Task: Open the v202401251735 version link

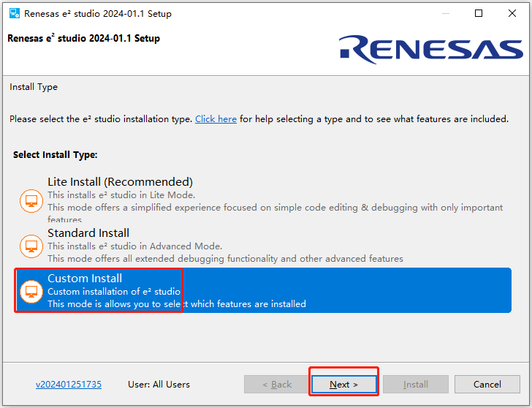Action: (69, 385)
